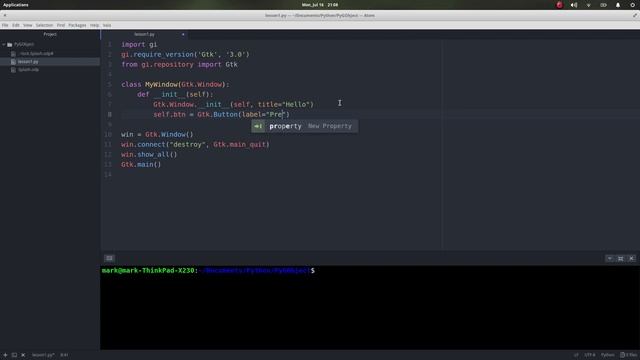
Task: Click the 'Gtk.main()' code line
Action: tap(141, 164)
